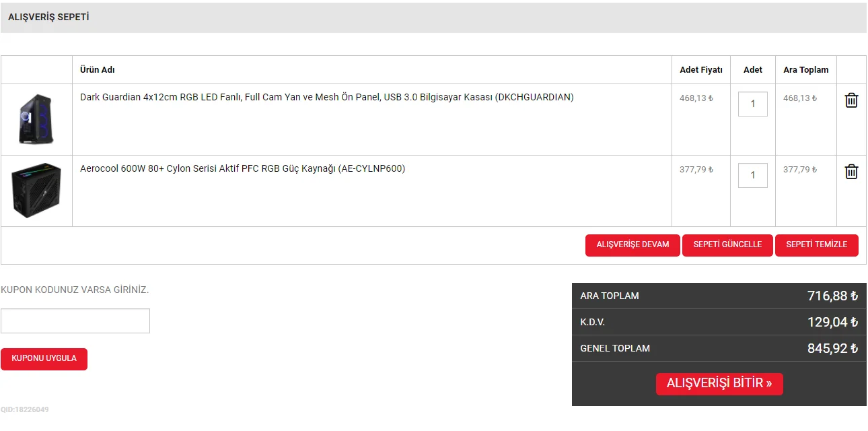Click the KUPONU UYGULA button
This screenshot has width=868, height=431.
pos(44,359)
